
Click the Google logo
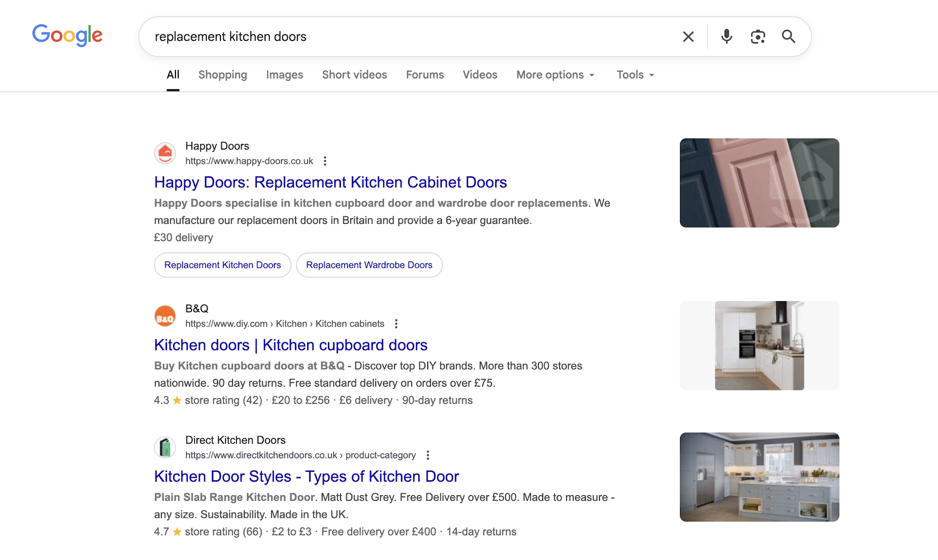pyautogui.click(x=67, y=35)
